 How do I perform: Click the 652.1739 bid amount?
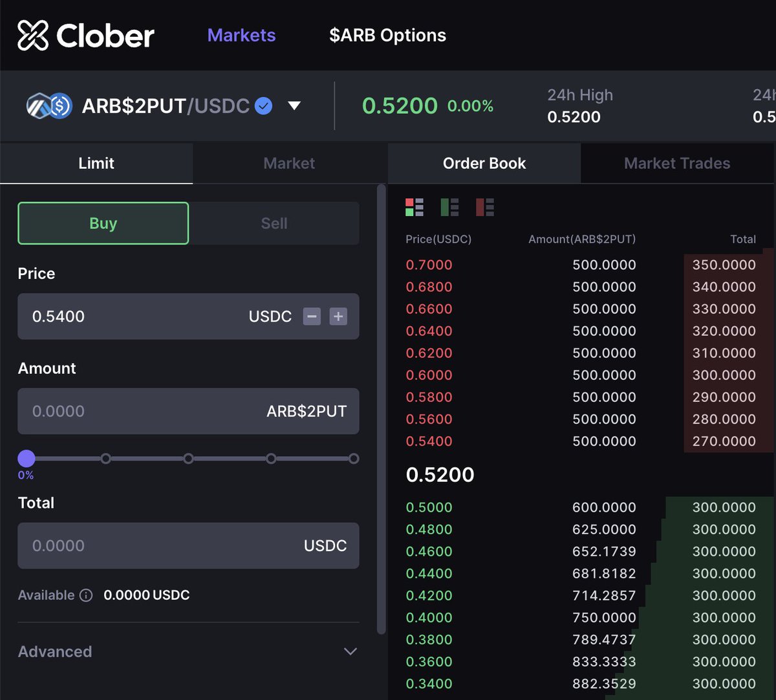604,551
